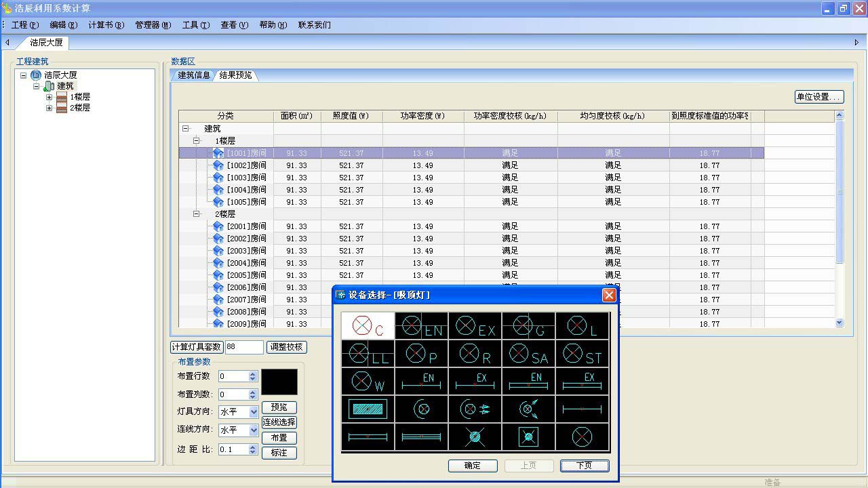868x488 pixels.
Task: Click the 调整校核 button
Action: pos(286,347)
